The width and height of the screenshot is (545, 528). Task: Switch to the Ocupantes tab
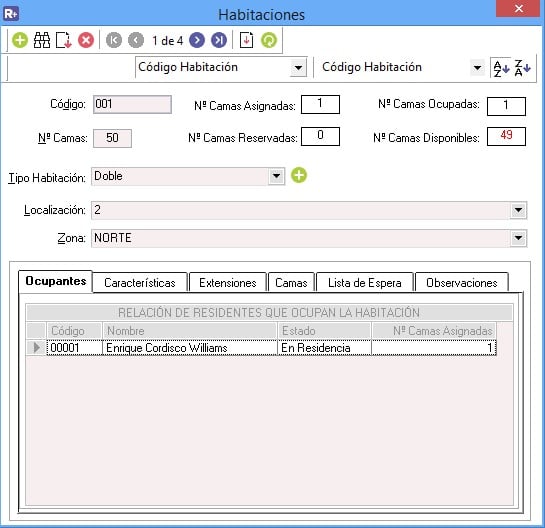[56, 281]
